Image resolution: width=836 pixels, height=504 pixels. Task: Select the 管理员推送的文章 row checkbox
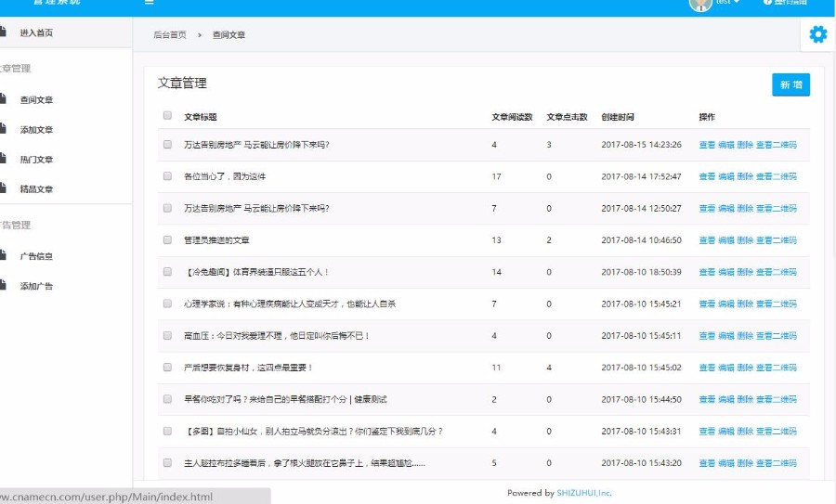pos(167,239)
